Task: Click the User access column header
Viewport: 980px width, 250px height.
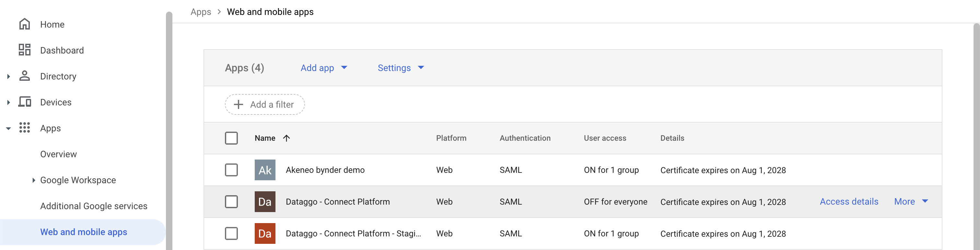Action: coord(605,138)
